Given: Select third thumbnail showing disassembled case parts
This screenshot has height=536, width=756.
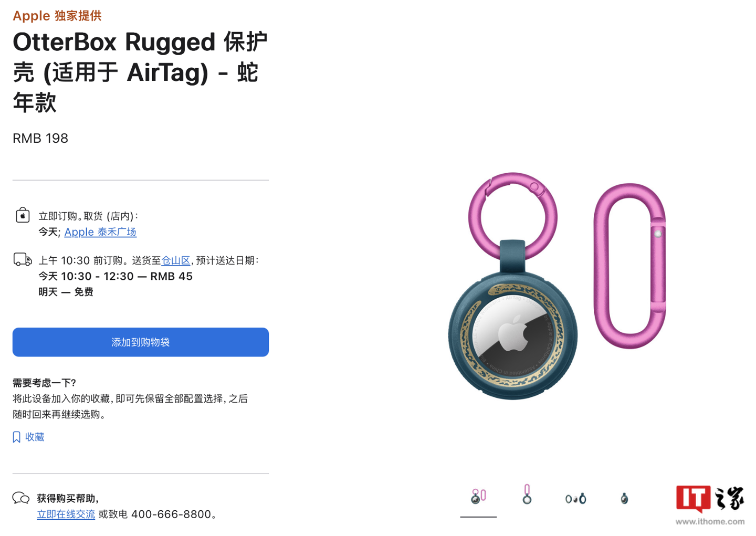Looking at the screenshot, I should [575, 498].
